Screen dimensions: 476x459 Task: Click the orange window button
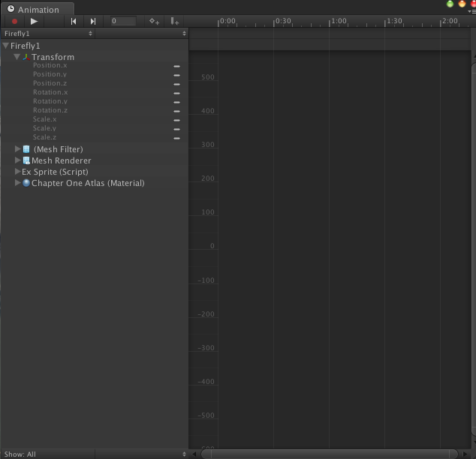[462, 4]
